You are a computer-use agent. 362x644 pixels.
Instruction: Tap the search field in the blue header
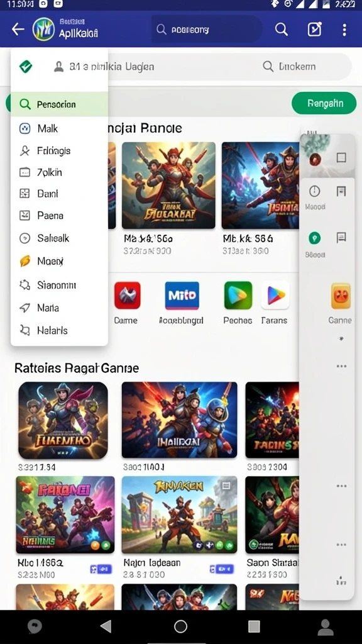pos(207,30)
